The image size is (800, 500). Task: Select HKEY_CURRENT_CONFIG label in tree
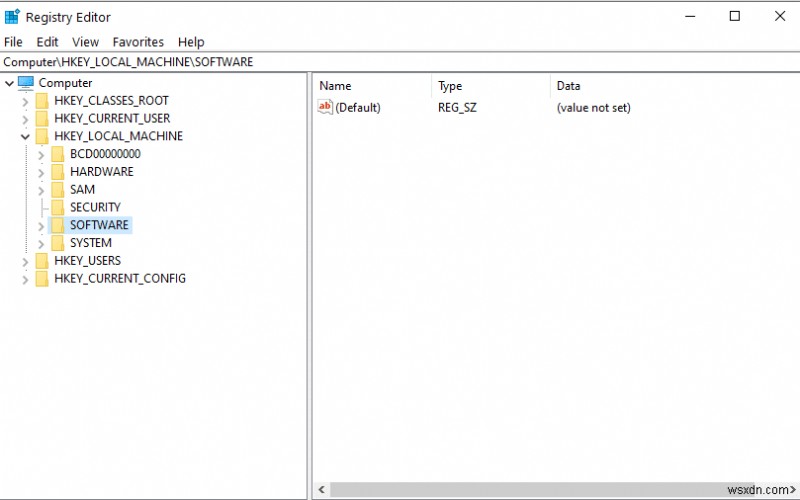point(120,279)
